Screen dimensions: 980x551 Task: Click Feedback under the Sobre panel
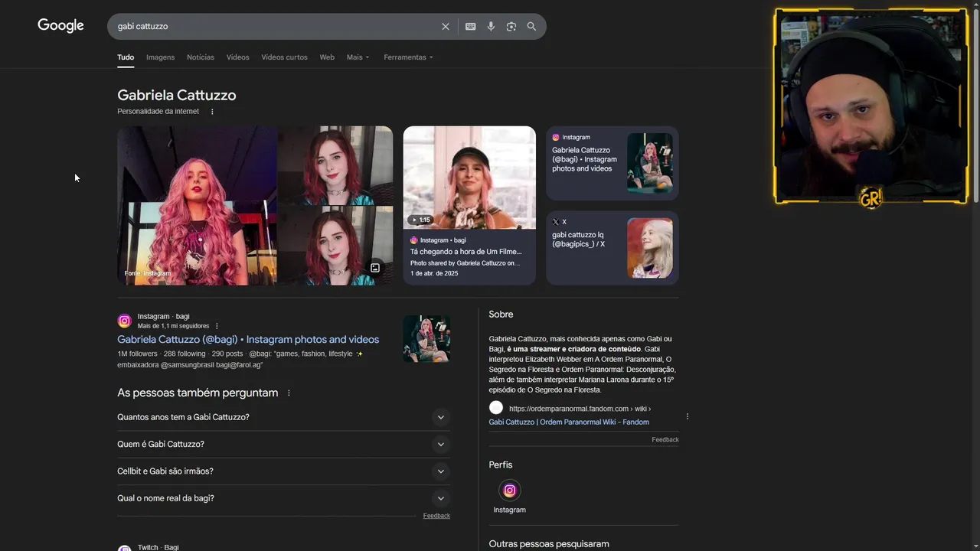(665, 440)
